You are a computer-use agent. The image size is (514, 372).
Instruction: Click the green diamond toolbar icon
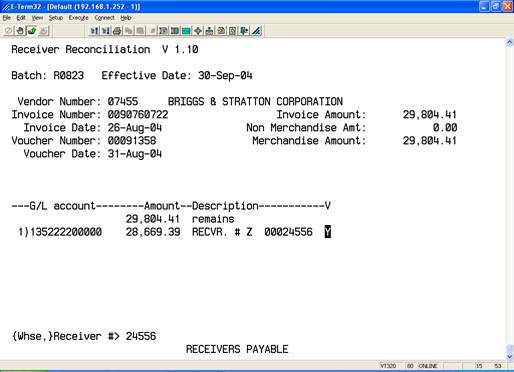click(198, 31)
